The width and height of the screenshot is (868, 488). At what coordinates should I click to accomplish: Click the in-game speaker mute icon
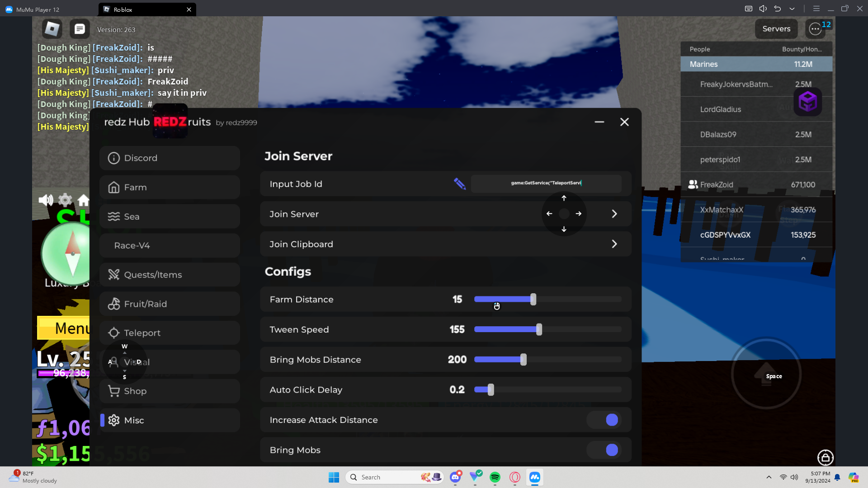(x=46, y=200)
